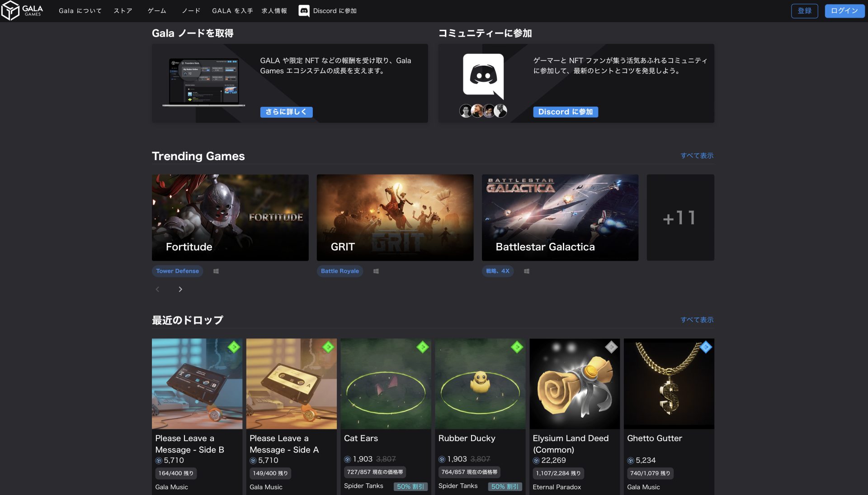The width and height of the screenshot is (868, 495).
Task: Click the large Discord logo in community card
Action: coord(483,76)
